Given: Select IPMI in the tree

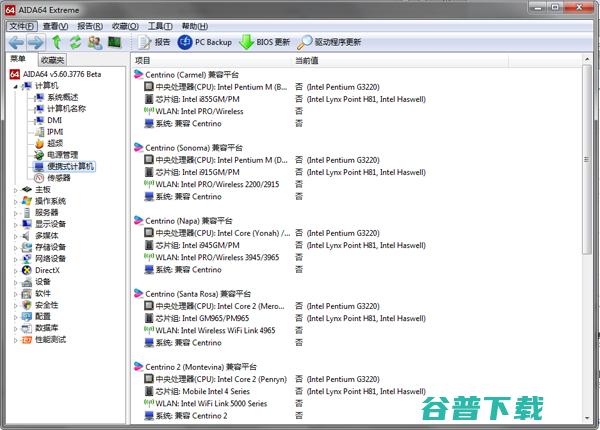Looking at the screenshot, I should pos(55,132).
